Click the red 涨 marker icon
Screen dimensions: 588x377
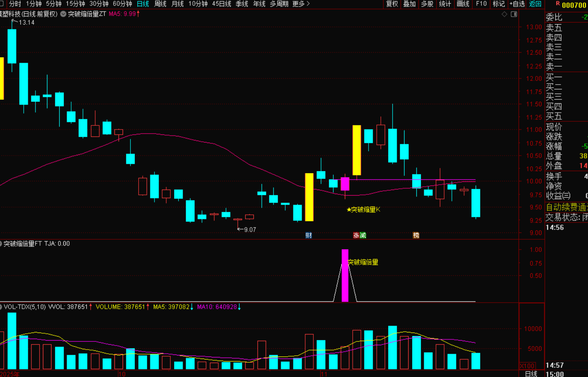click(x=356, y=235)
